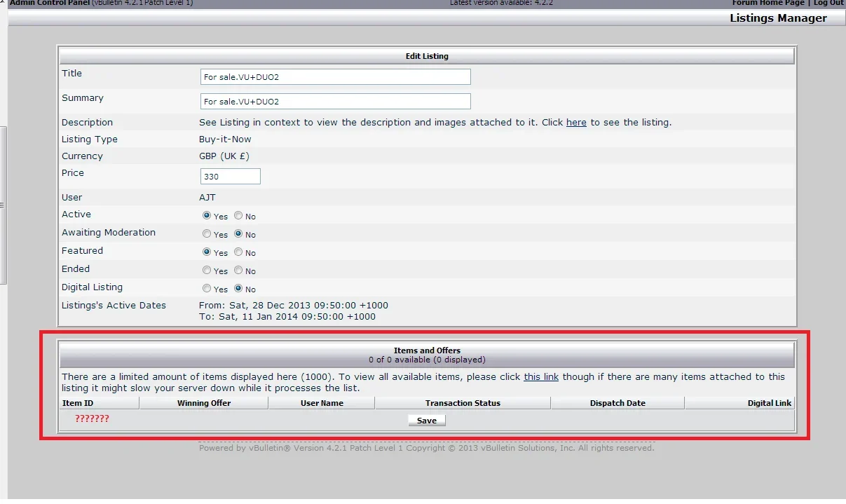
Task: Select No for Digital Listing
Action: click(238, 289)
